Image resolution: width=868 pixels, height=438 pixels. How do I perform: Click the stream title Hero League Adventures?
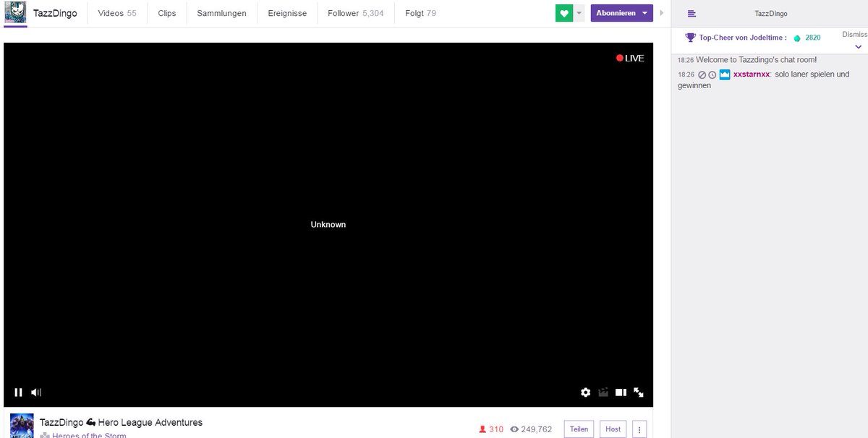point(121,422)
